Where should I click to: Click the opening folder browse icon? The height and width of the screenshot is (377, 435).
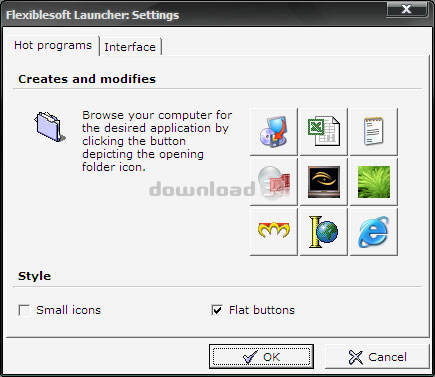[50, 127]
